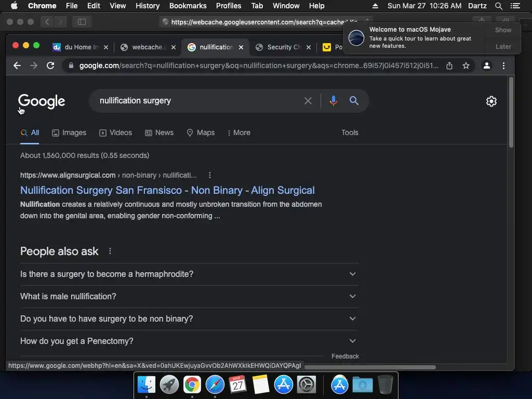The image size is (532, 399).
Task: Open the Bookmarks menu in the menu bar
Action: point(188,6)
